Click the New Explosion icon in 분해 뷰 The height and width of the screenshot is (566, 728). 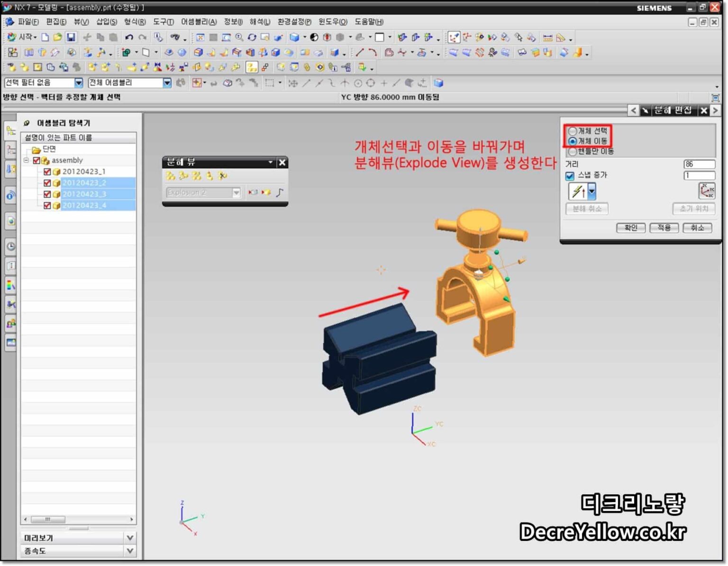tap(170, 176)
